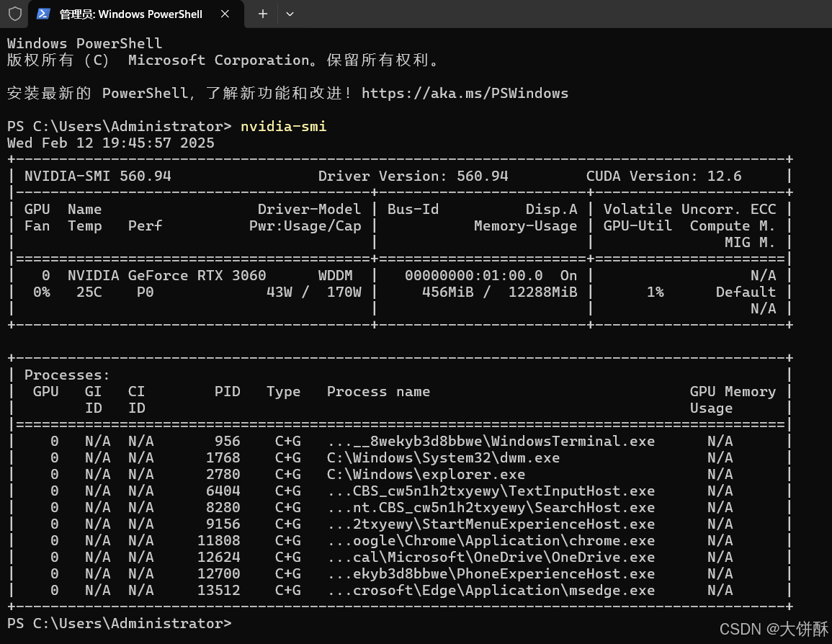Click the Windows PowerShell banner line
The width and height of the screenshot is (832, 644).
84,43
